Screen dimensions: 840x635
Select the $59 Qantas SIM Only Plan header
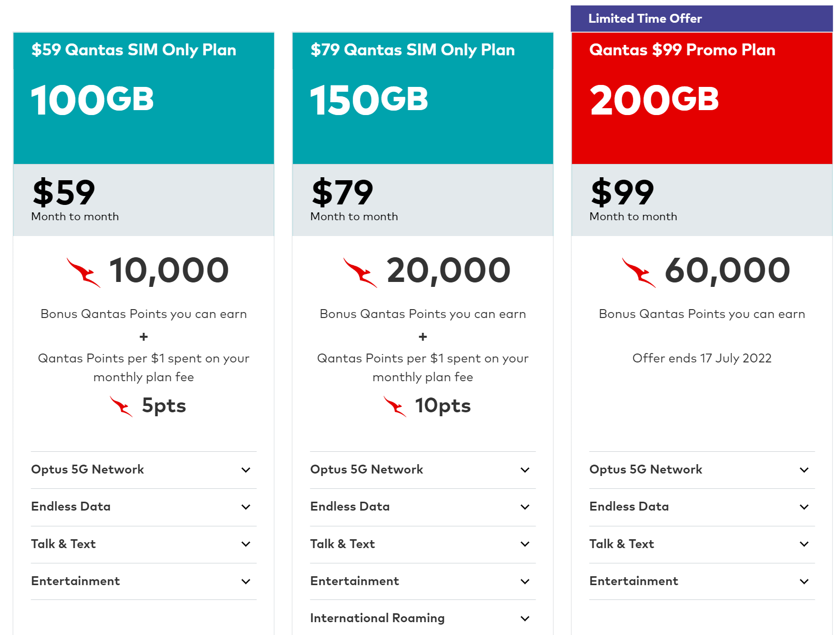(x=144, y=98)
